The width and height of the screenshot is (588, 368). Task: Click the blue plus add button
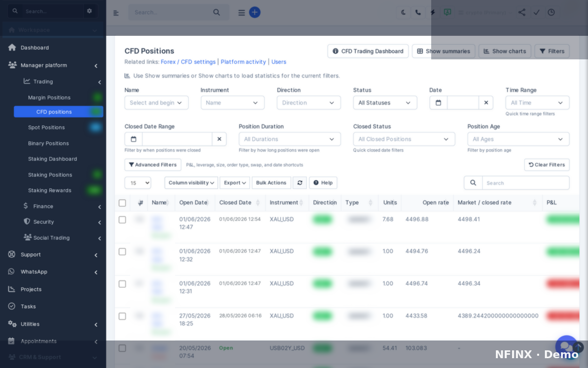click(x=255, y=12)
